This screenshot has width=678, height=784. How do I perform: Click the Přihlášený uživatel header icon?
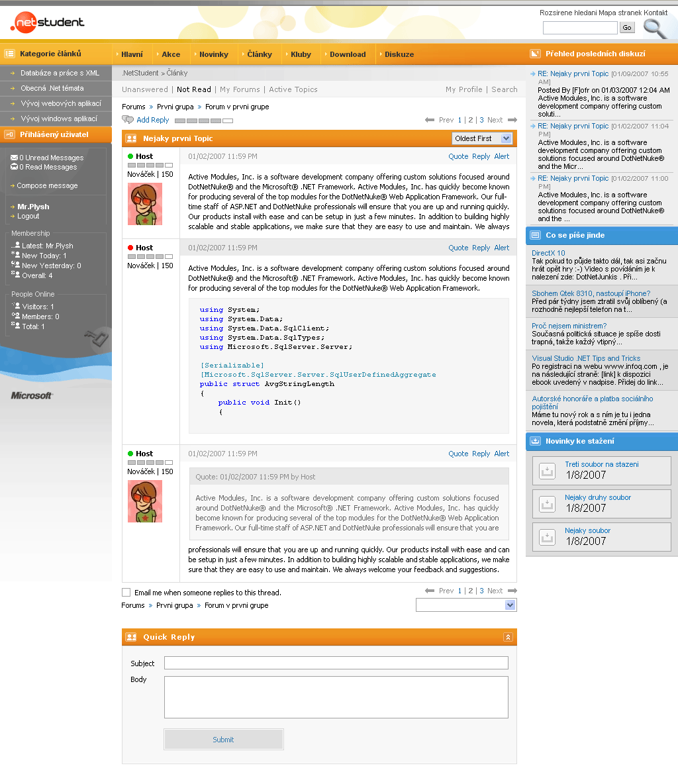coord(9,134)
